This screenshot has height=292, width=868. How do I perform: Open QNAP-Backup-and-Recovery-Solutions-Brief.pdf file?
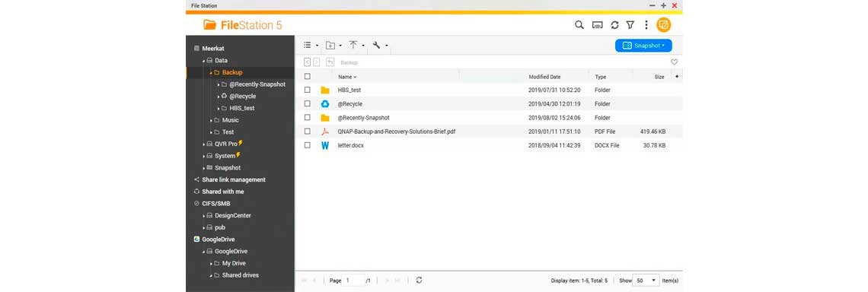coord(397,132)
